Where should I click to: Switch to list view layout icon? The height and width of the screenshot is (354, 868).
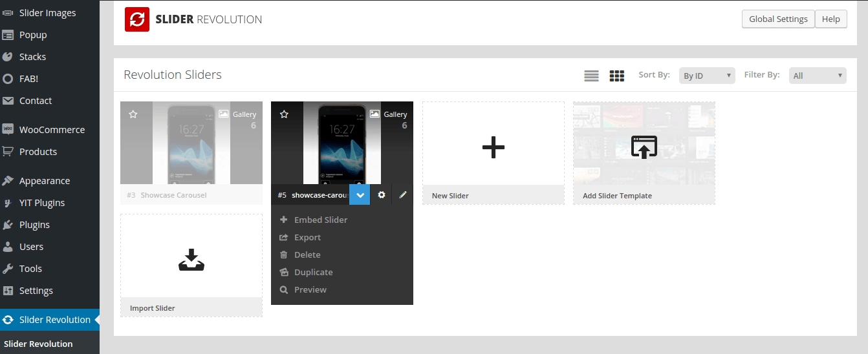(x=591, y=76)
